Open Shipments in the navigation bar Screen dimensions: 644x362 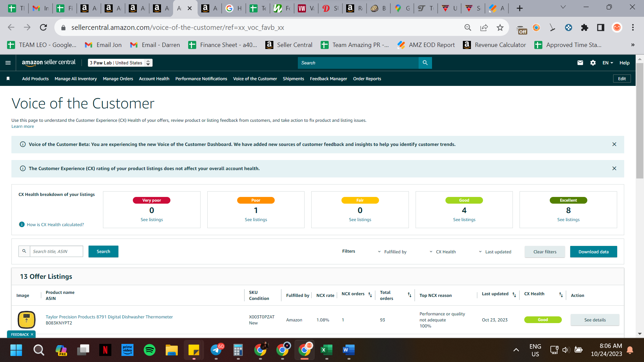coord(293,79)
